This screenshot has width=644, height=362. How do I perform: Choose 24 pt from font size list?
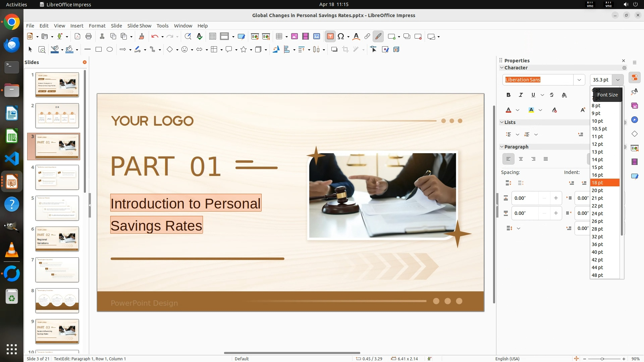point(597,214)
